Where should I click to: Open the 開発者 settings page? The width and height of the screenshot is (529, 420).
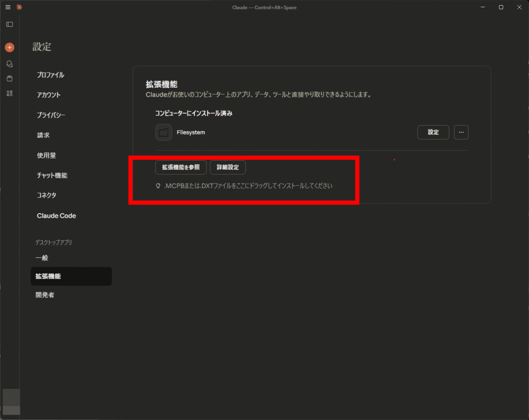click(44, 295)
